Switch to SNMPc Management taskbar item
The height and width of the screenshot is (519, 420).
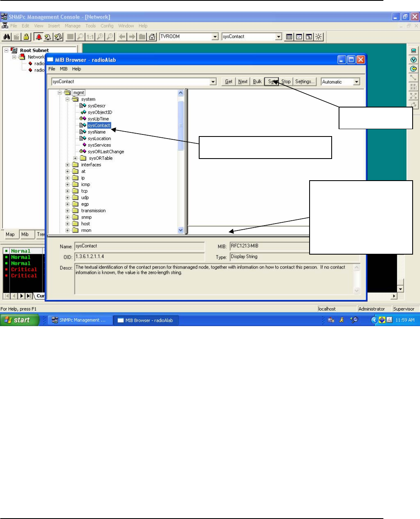pyautogui.click(x=81, y=320)
